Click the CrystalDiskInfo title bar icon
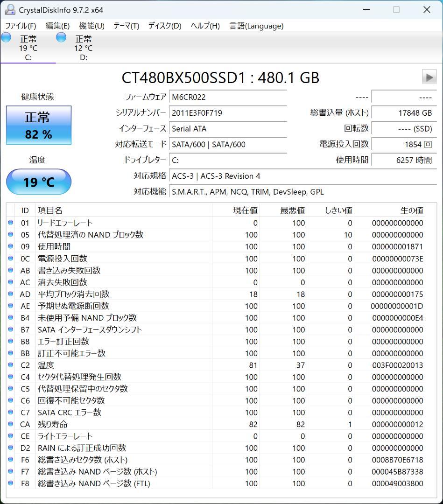443x504 pixels. (10, 9)
